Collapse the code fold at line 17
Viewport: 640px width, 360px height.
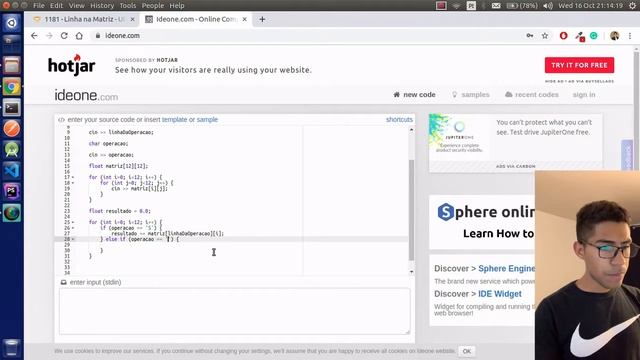tap(73, 178)
